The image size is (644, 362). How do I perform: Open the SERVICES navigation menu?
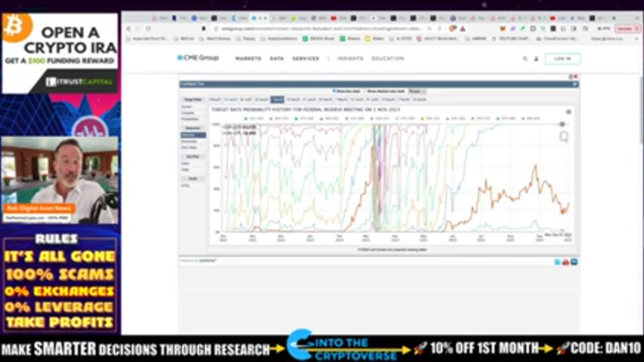(x=306, y=58)
